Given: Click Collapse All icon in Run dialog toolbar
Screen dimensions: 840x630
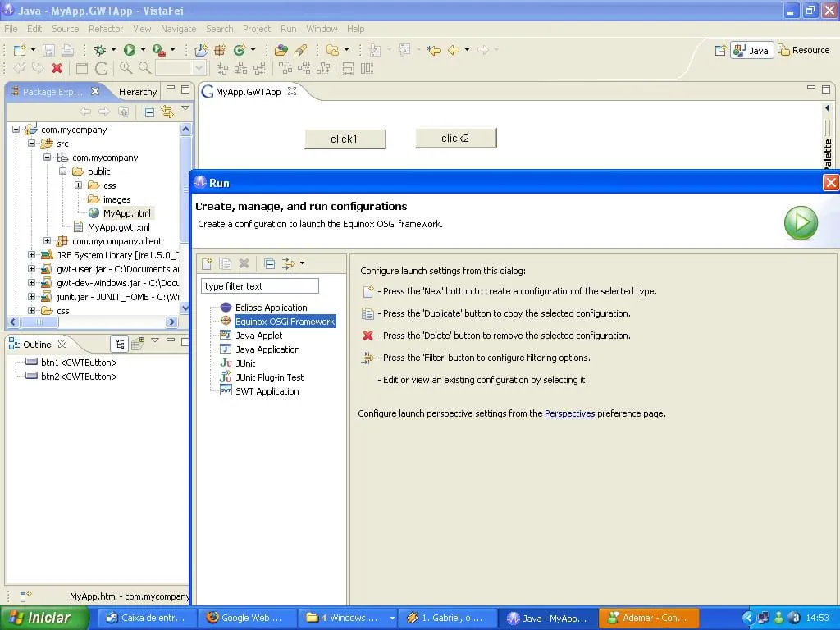Looking at the screenshot, I should tap(269, 263).
